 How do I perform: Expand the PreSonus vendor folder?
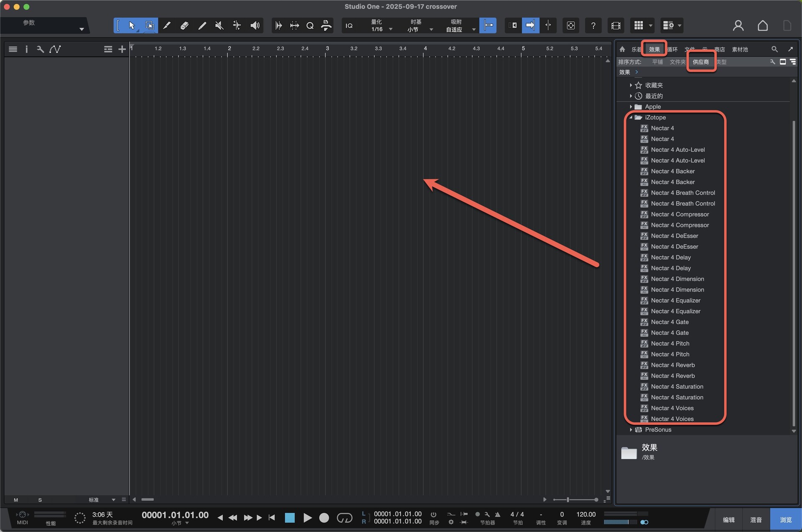tap(631, 430)
